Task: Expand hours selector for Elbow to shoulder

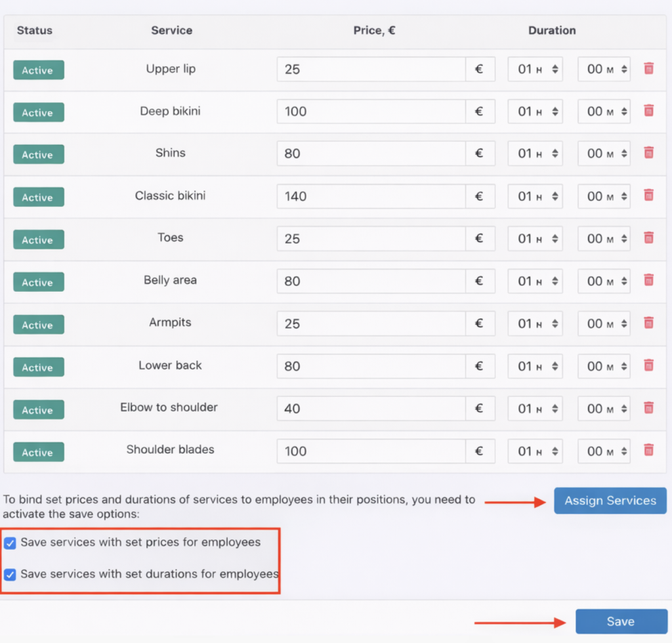Action: pos(535,408)
